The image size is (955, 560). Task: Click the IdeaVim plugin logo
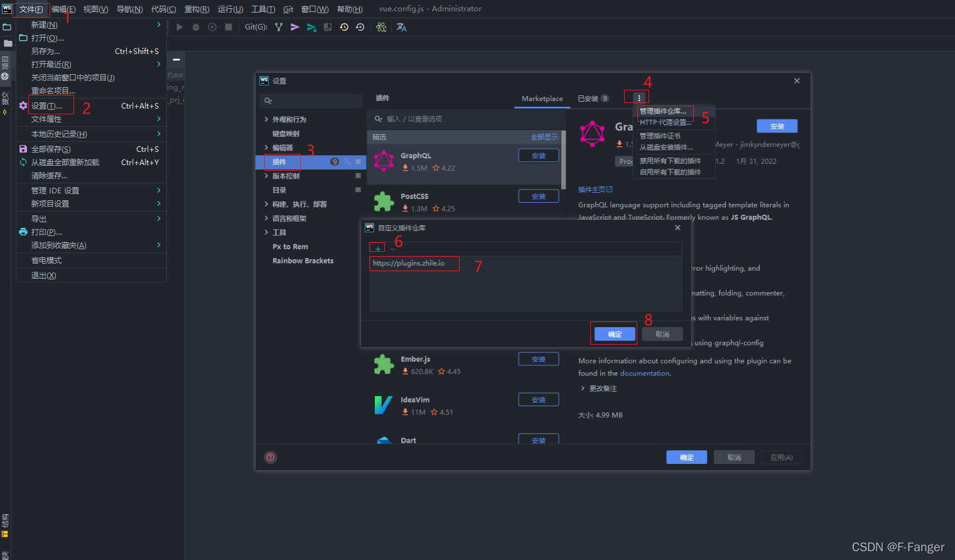[x=384, y=405]
